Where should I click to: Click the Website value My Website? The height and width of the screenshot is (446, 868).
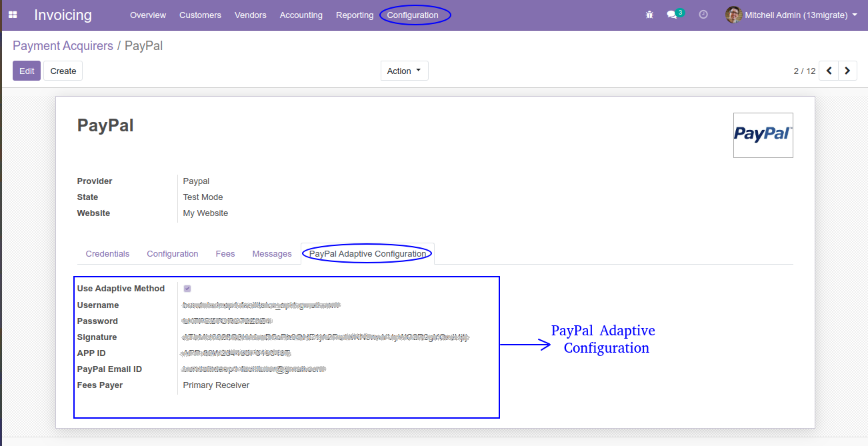205,213
